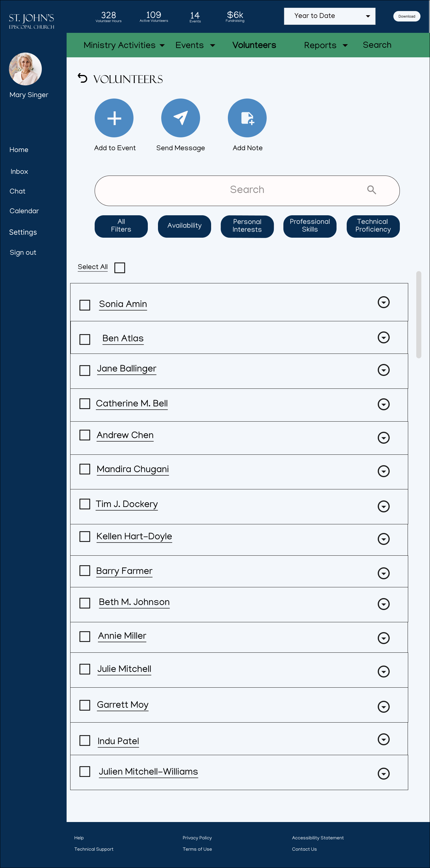Expand Tim J. Dockery's row details
This screenshot has width=430, height=868.
click(383, 506)
